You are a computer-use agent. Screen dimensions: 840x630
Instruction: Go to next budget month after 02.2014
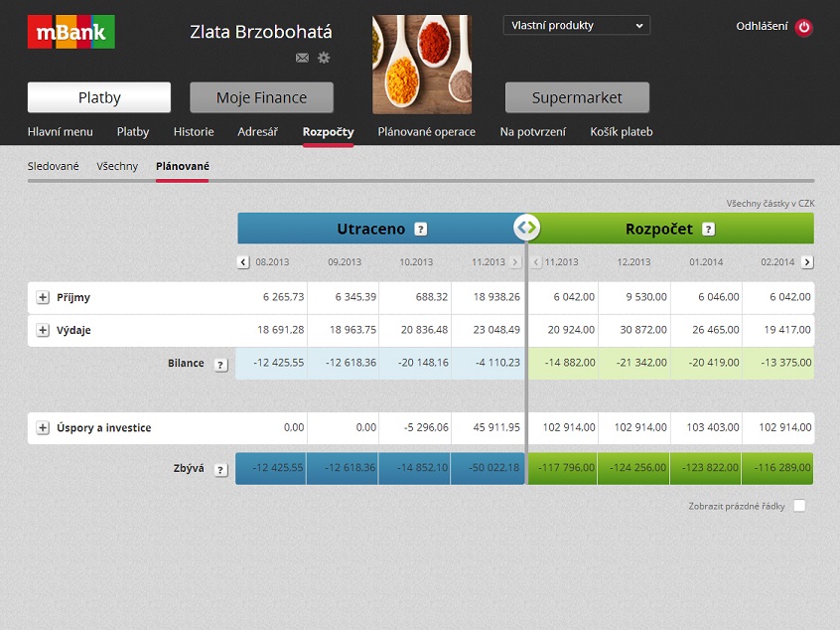(x=806, y=262)
